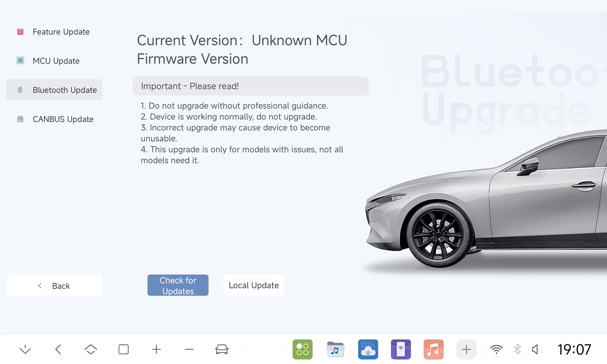607x364 pixels.
Task: Tap the Bluetooth status icon in tray
Action: [517, 349]
